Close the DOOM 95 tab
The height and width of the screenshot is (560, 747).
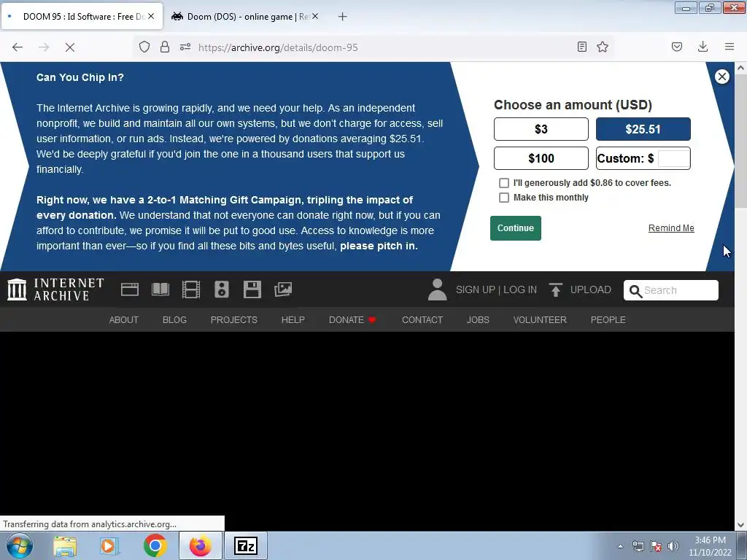point(151,16)
